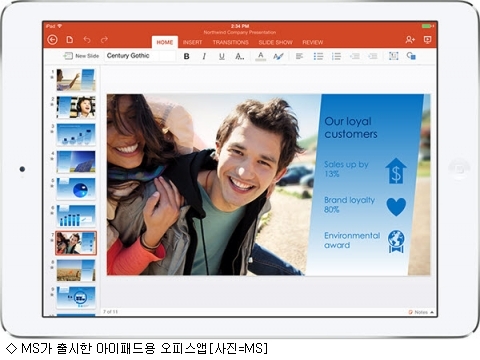Image resolution: width=480 pixels, height=360 pixels.
Task: Switch to the HOME tab
Action: pyautogui.click(x=165, y=42)
